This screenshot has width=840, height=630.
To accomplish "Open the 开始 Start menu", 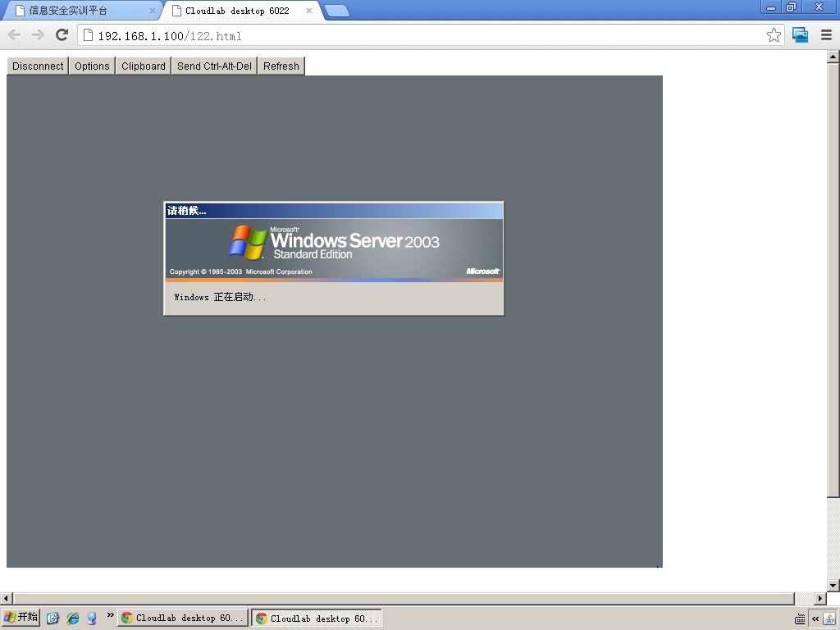I will [21, 618].
